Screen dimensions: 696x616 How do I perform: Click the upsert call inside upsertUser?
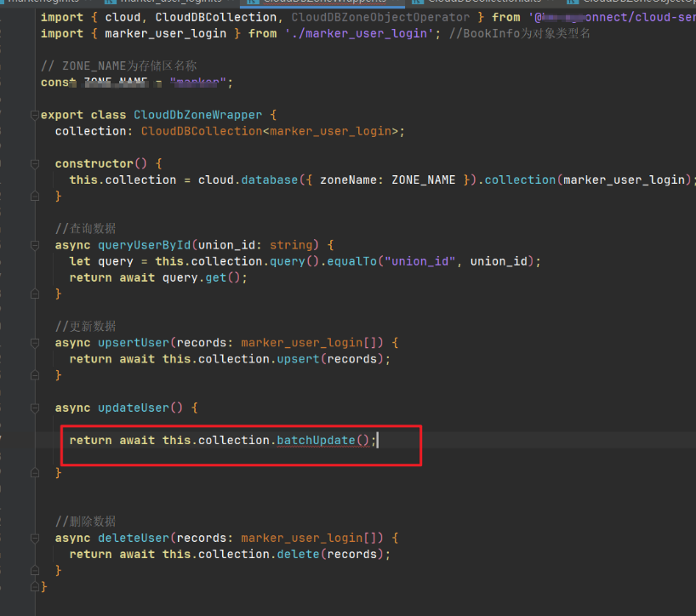click(301, 359)
